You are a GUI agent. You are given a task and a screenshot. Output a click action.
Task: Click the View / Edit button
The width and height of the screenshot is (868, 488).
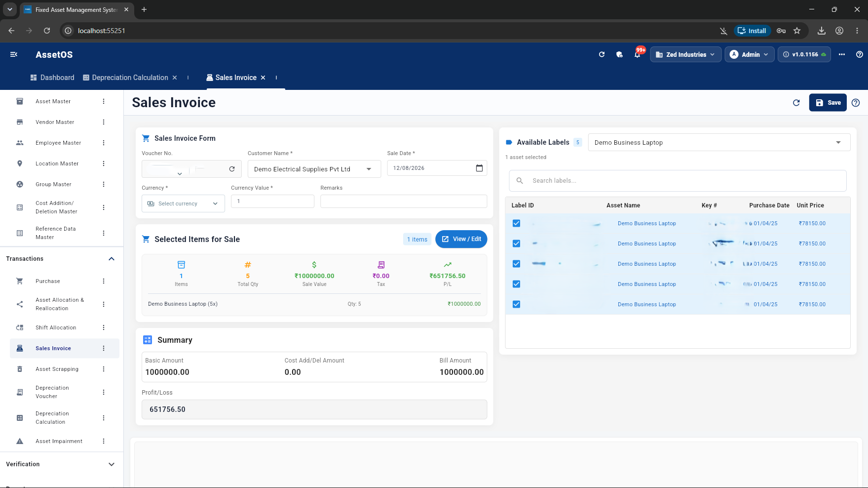[x=461, y=239]
